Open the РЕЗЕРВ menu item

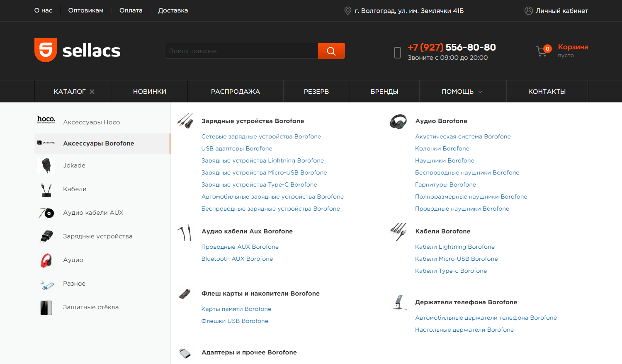point(316,92)
